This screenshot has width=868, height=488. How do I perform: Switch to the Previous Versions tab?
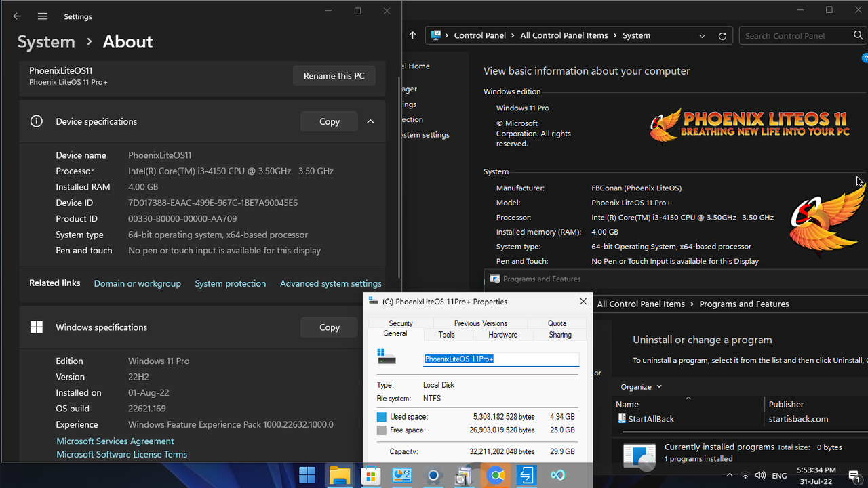[x=481, y=323]
